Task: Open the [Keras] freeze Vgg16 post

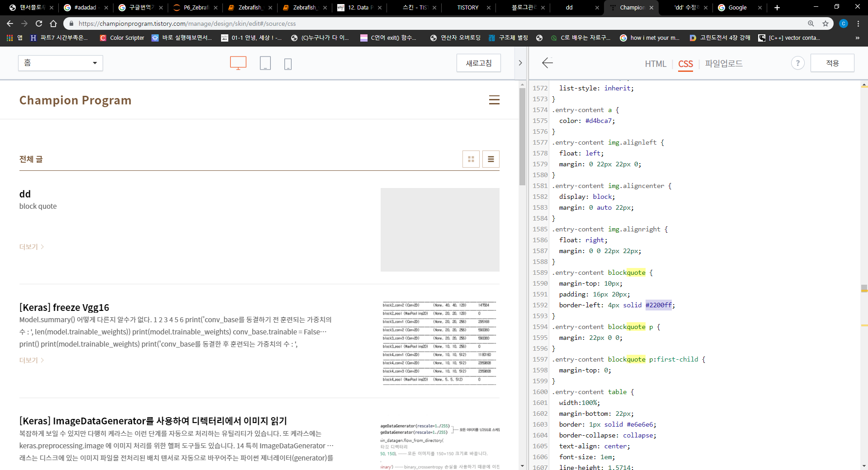Action: point(64,308)
